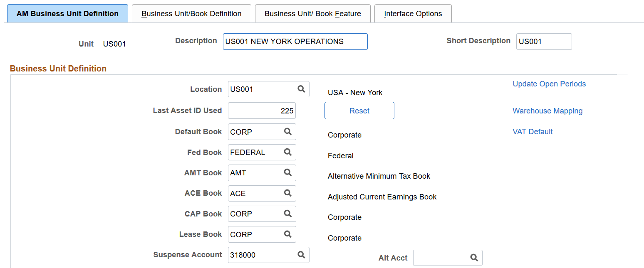Open the VAT Default link
Image resolution: width=644 pixels, height=268 pixels.
click(533, 131)
